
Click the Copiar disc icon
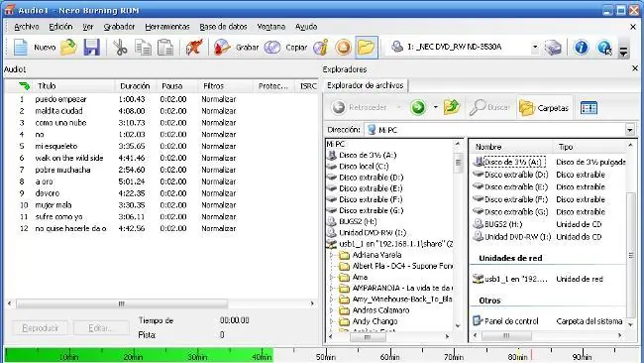[x=271, y=48]
